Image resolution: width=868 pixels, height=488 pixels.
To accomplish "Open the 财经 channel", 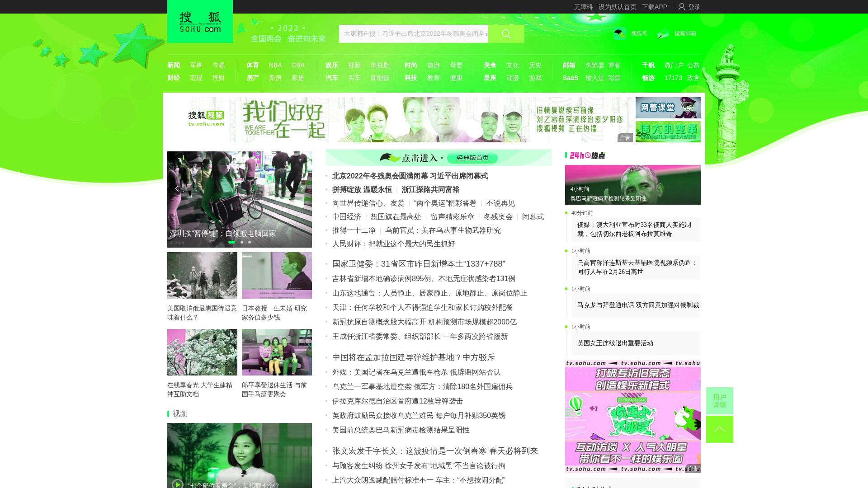I will point(174,78).
